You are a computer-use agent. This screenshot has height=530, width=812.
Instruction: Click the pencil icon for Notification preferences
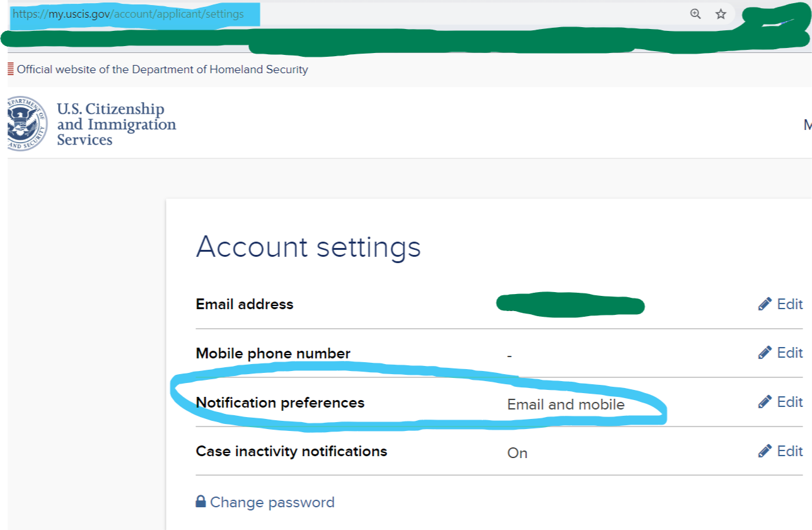point(765,402)
